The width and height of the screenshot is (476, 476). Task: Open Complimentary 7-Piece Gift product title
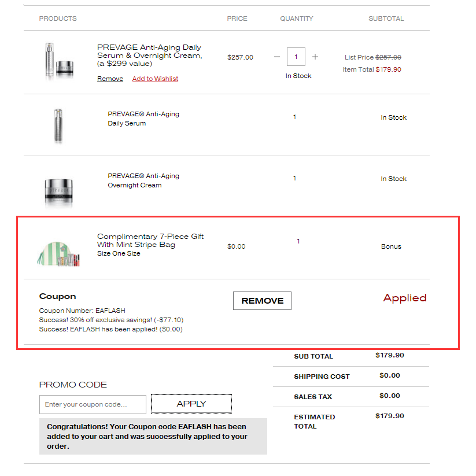point(150,240)
